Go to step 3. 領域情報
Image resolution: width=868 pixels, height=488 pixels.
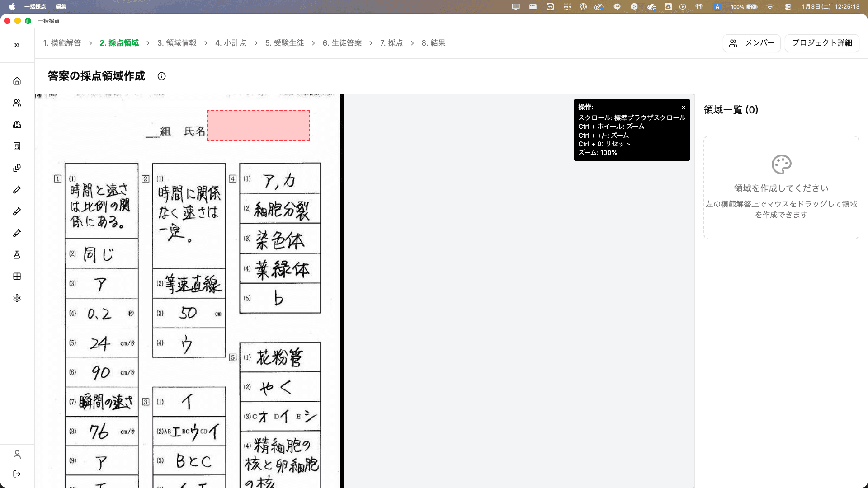[x=177, y=43]
